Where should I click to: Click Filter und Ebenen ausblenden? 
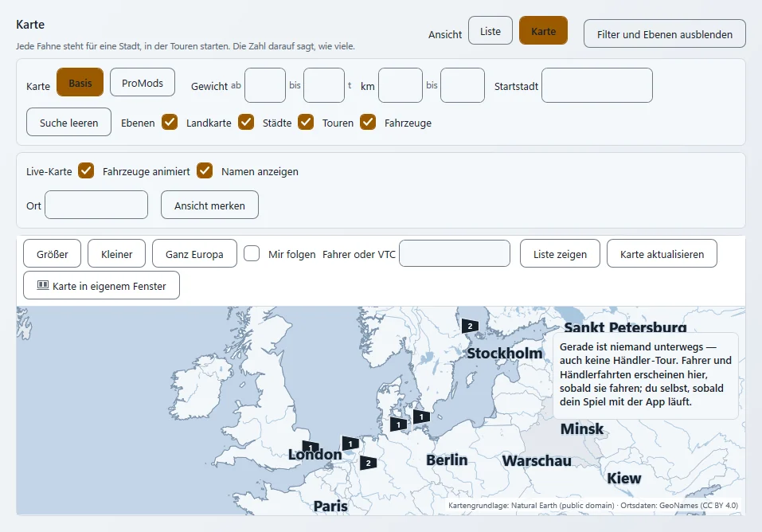click(x=665, y=34)
